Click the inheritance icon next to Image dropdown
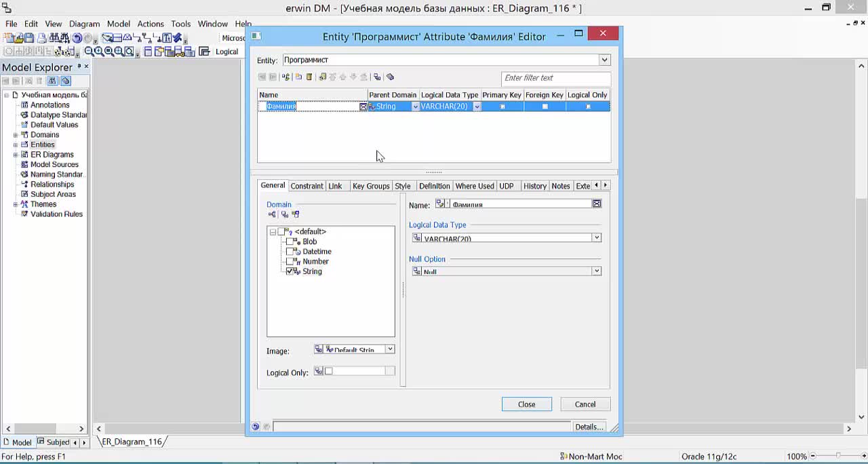The height and width of the screenshot is (464, 868). [319, 349]
